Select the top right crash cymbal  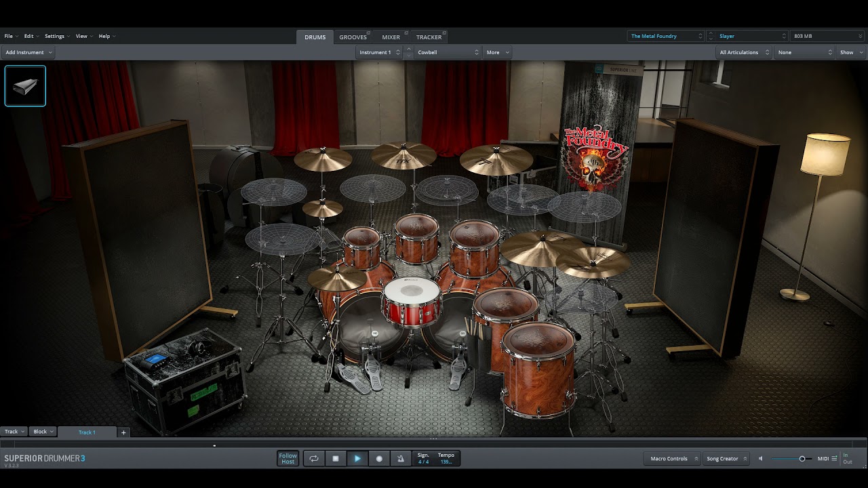coord(496,160)
